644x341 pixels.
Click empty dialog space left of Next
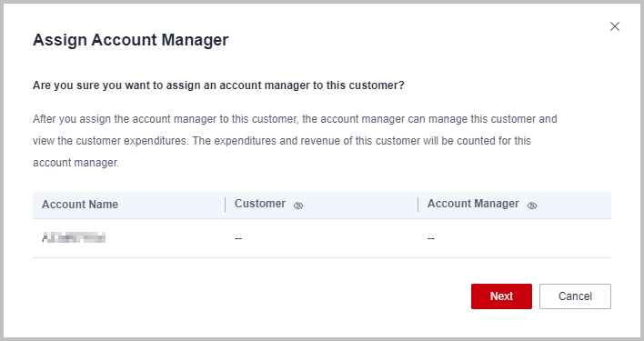point(247,296)
